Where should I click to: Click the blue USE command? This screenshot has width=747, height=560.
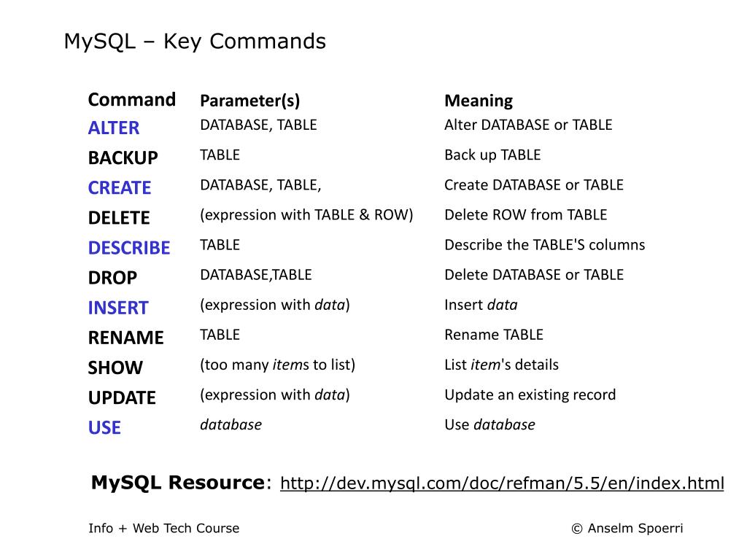pyautogui.click(x=104, y=427)
